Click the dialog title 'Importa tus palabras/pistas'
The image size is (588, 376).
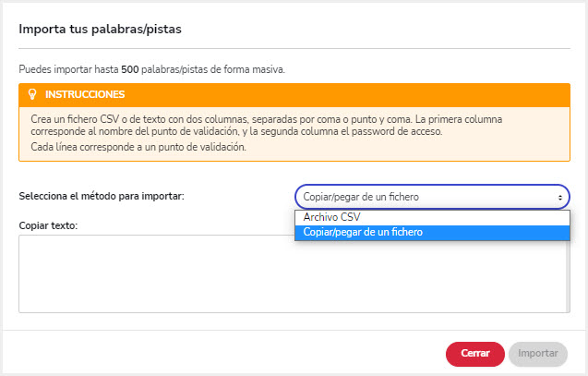pyautogui.click(x=100, y=30)
